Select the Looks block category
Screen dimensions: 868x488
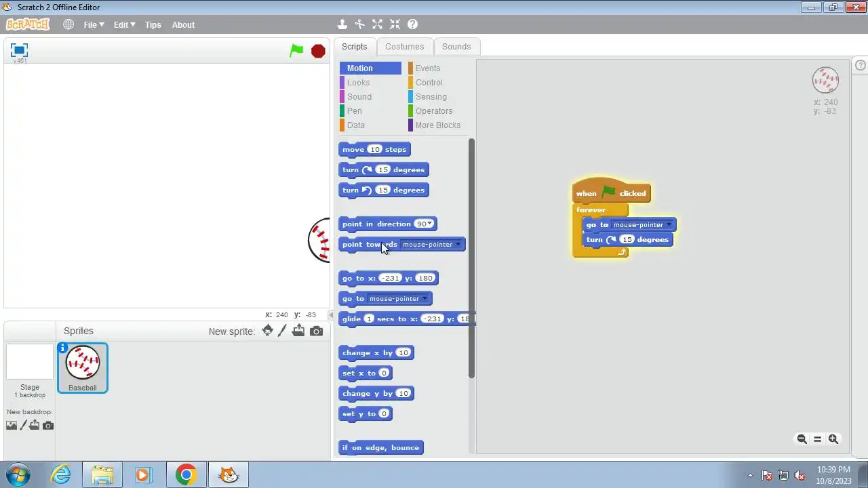pos(370,83)
